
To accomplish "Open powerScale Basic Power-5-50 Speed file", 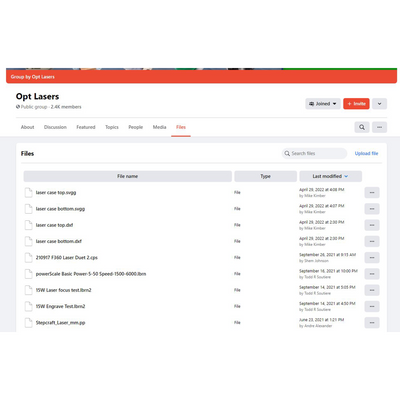I will click(91, 274).
